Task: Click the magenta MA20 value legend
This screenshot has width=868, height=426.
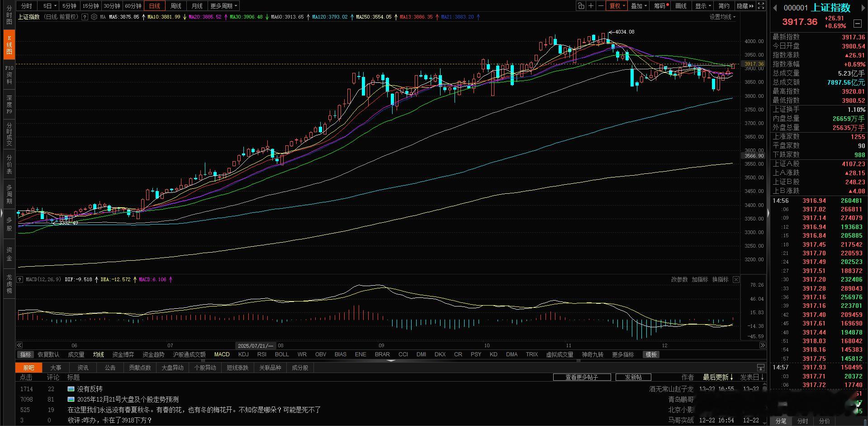Action: click(205, 17)
